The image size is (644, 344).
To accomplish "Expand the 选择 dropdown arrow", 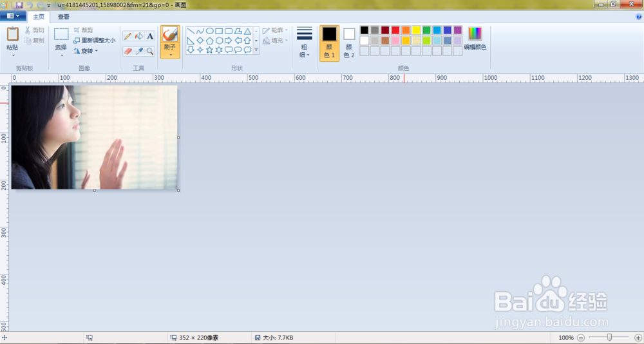I will (x=62, y=55).
